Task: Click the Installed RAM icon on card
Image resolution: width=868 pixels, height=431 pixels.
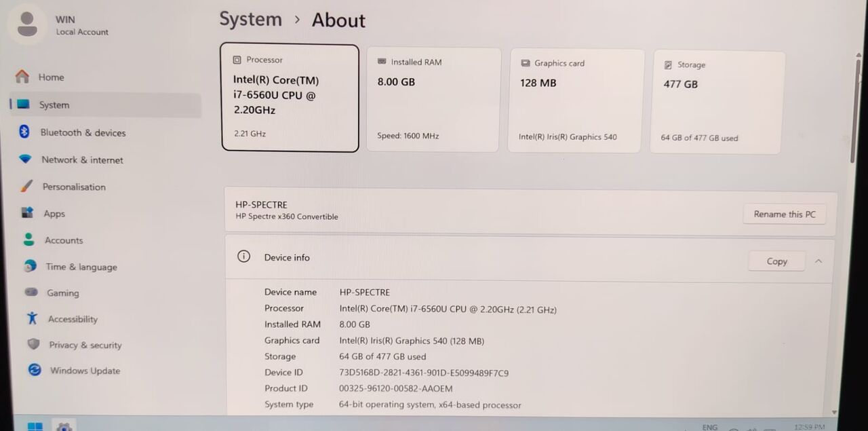Action: coord(382,62)
